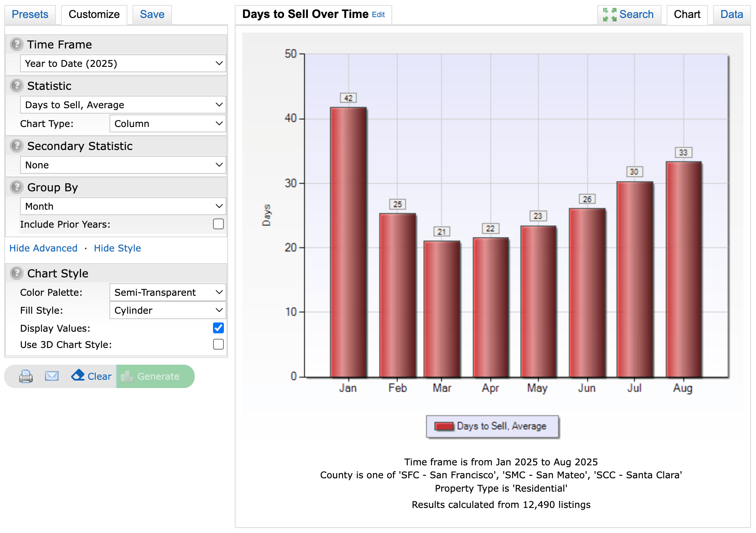Switch to the Data tab
The width and height of the screenshot is (756, 533).
731,15
